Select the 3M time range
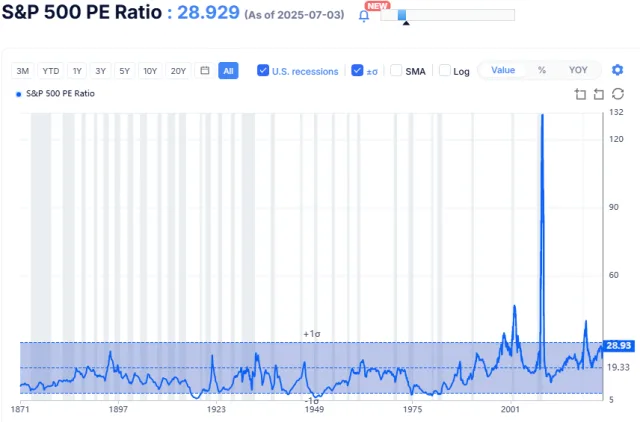 click(x=23, y=71)
